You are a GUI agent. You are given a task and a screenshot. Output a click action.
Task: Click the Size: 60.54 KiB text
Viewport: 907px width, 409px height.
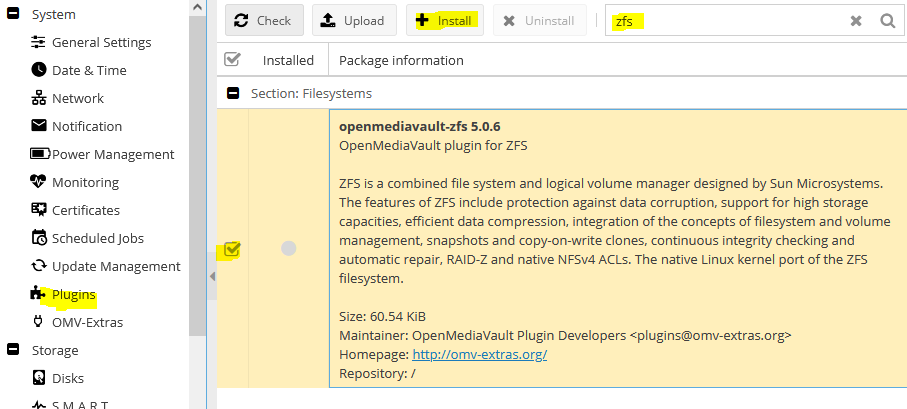click(382, 316)
